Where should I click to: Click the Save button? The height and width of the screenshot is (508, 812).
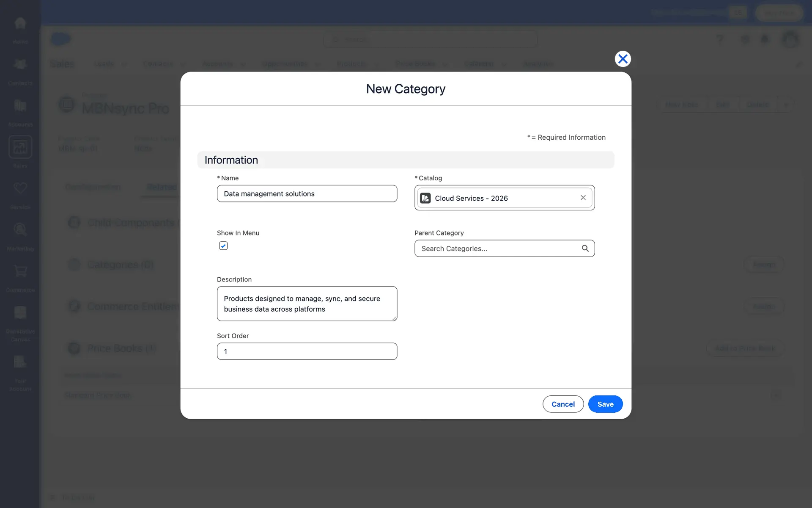(x=605, y=404)
